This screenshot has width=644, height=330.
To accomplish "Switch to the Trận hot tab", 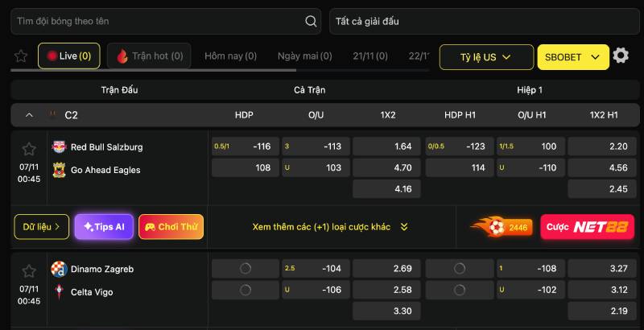I will [x=149, y=56].
